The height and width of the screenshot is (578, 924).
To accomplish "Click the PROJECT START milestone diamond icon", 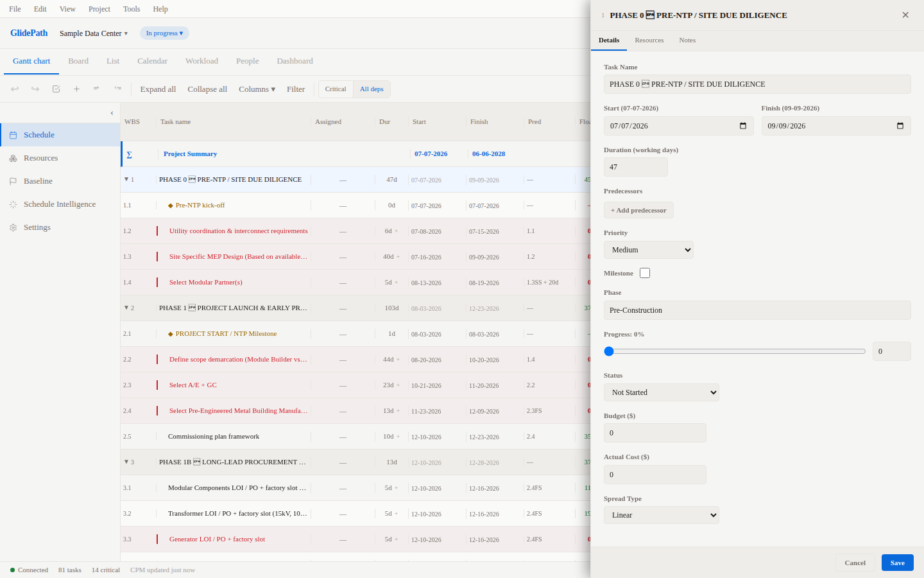I will (171, 334).
